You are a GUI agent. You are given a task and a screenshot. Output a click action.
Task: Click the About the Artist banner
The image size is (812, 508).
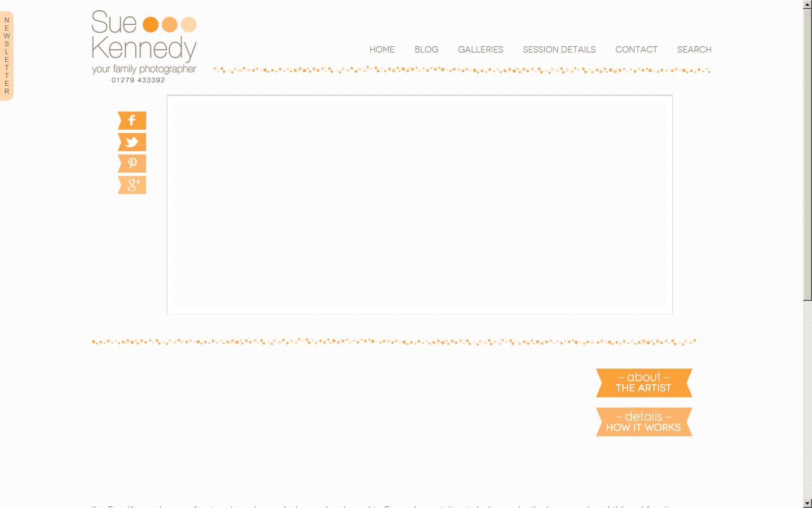click(644, 383)
